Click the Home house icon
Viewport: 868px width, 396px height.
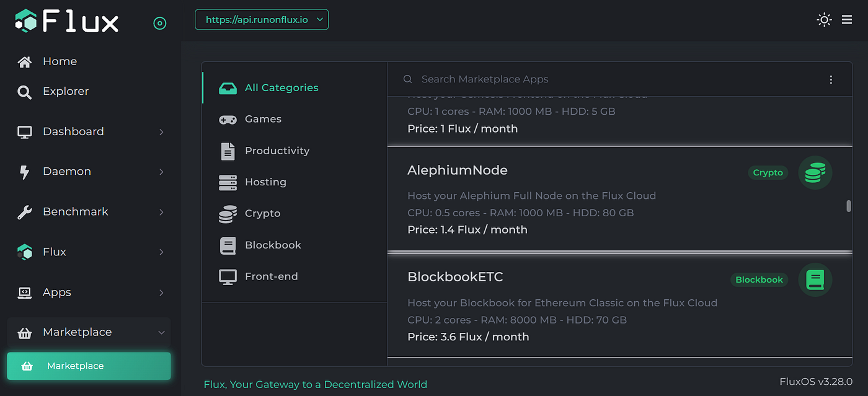point(25,62)
